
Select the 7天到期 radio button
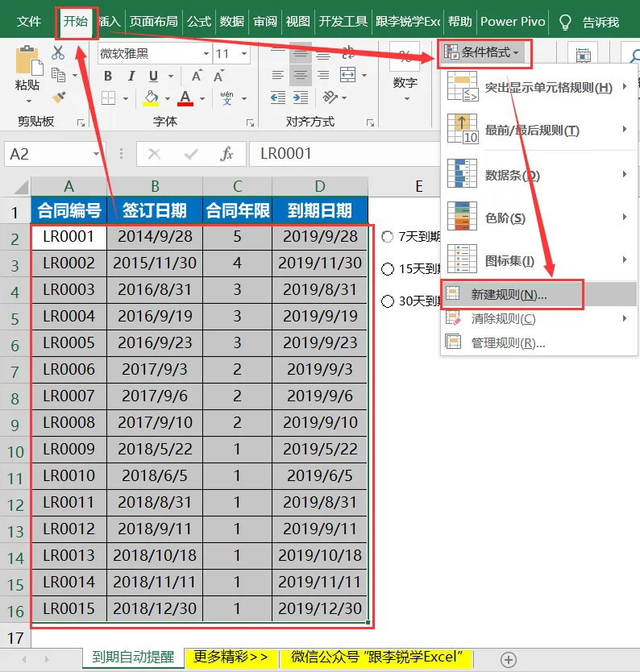(x=387, y=237)
